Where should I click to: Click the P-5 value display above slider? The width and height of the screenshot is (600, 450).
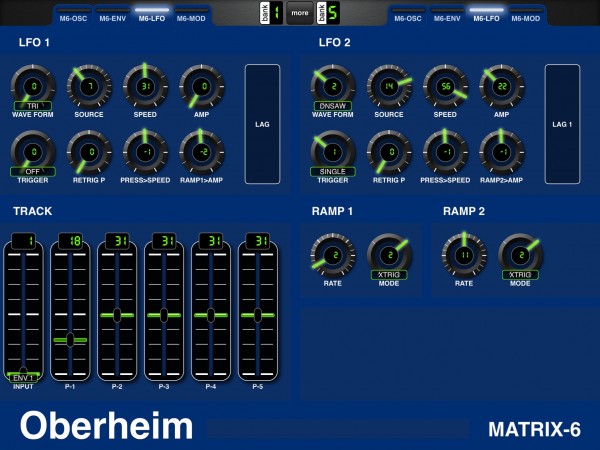coord(258,241)
